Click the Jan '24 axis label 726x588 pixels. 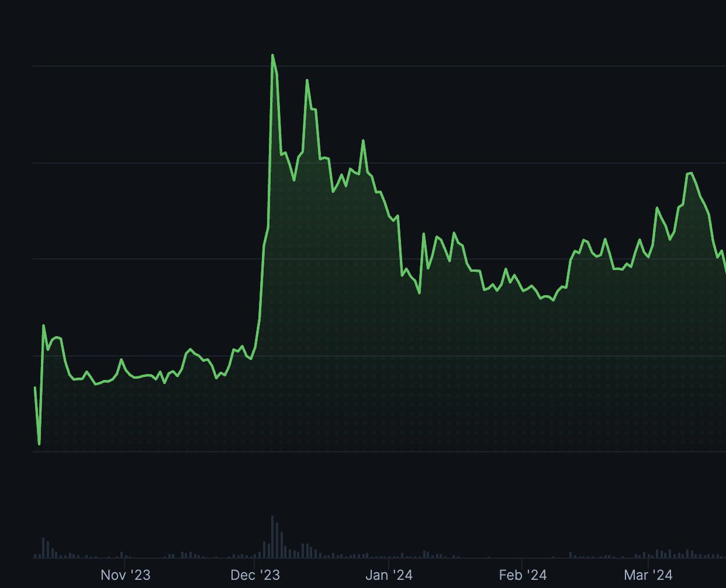coord(390,575)
